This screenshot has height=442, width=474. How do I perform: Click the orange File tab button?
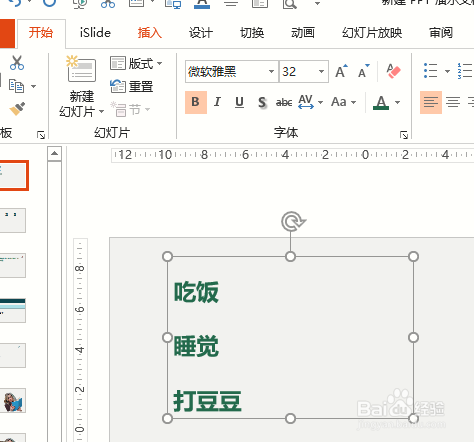(7, 33)
